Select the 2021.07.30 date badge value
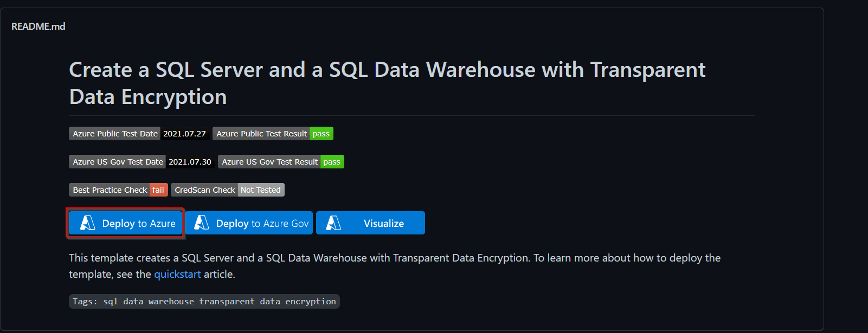The height and width of the screenshot is (333, 868). click(x=190, y=162)
